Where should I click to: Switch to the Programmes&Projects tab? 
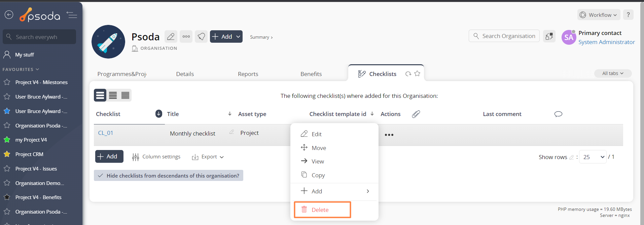[122, 74]
